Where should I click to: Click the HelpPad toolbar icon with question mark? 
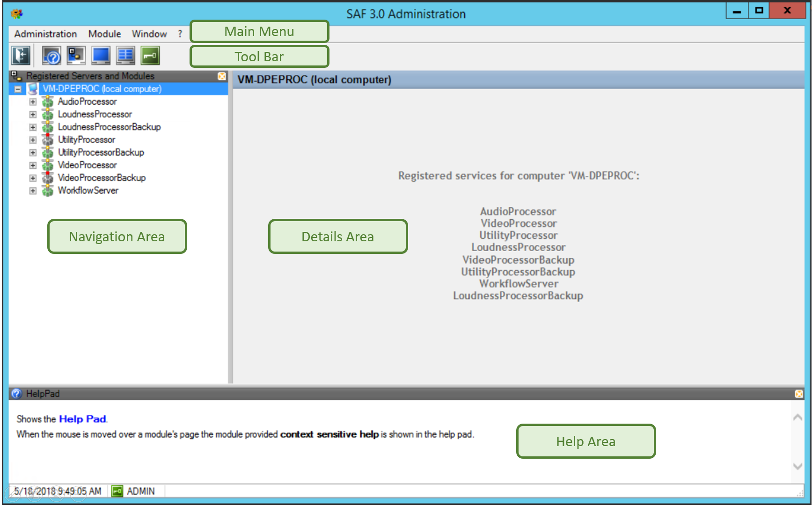[51, 56]
